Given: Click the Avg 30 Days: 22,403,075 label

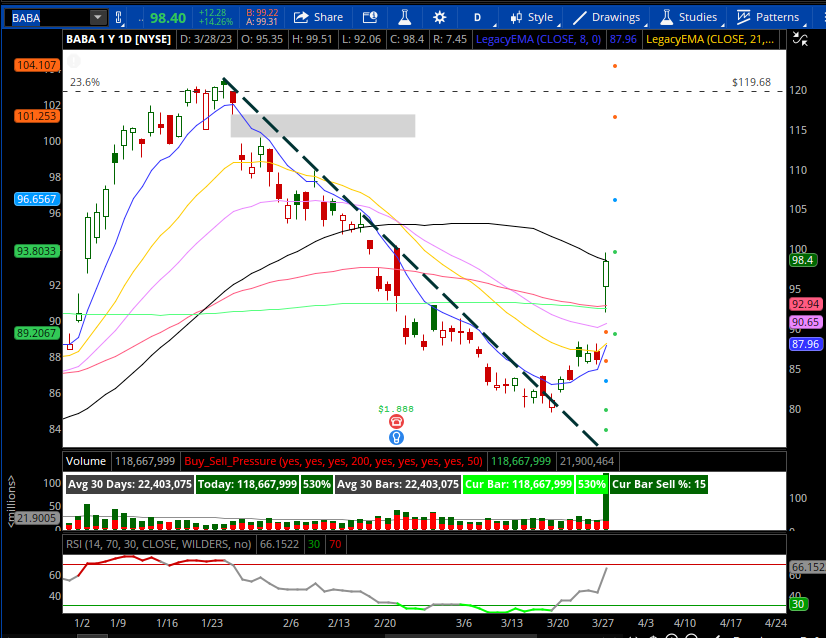Looking at the screenshot, I should (x=130, y=484).
